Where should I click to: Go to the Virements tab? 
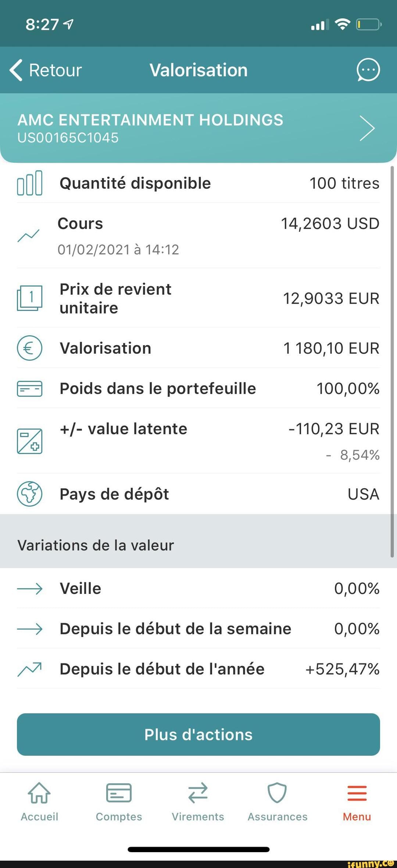pos(198,803)
